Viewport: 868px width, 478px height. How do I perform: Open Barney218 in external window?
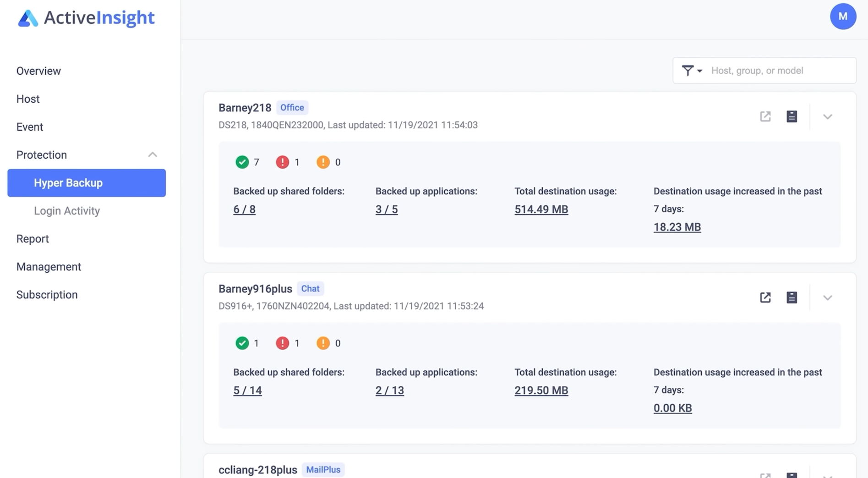tap(765, 116)
